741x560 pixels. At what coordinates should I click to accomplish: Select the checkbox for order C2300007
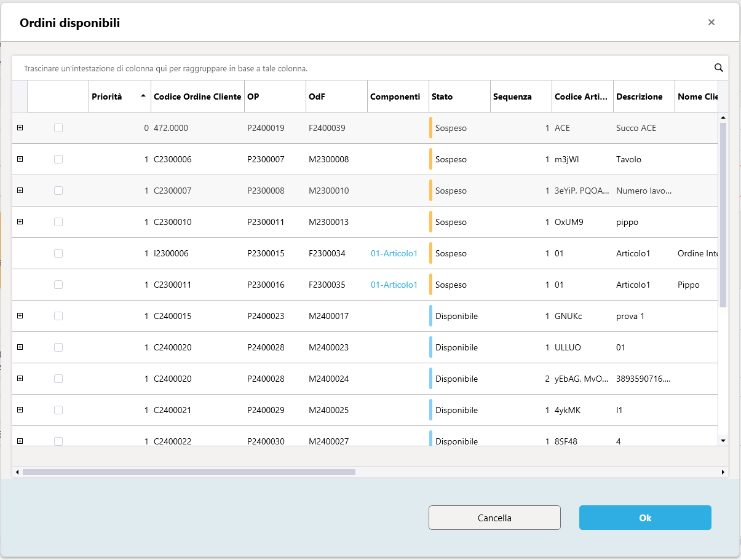(58, 191)
